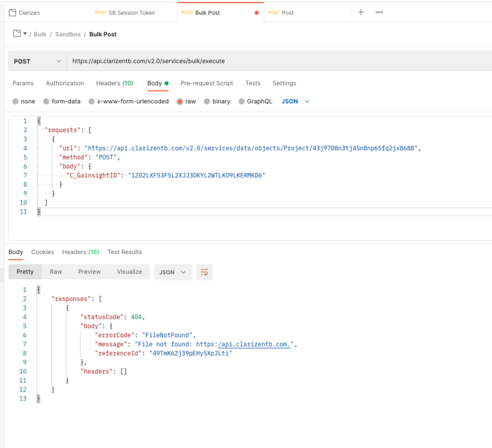Click the "message" key in response
Image resolution: width=492 pixels, height=448 pixels.
[x=111, y=344]
